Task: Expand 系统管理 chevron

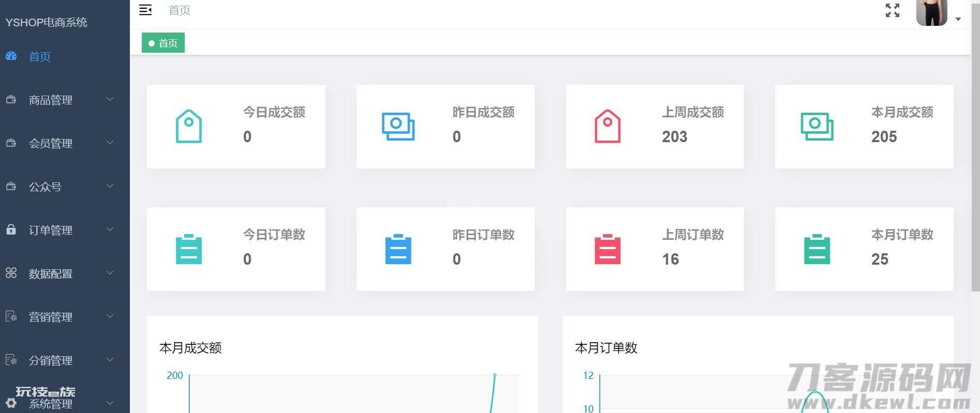Action: [110, 403]
